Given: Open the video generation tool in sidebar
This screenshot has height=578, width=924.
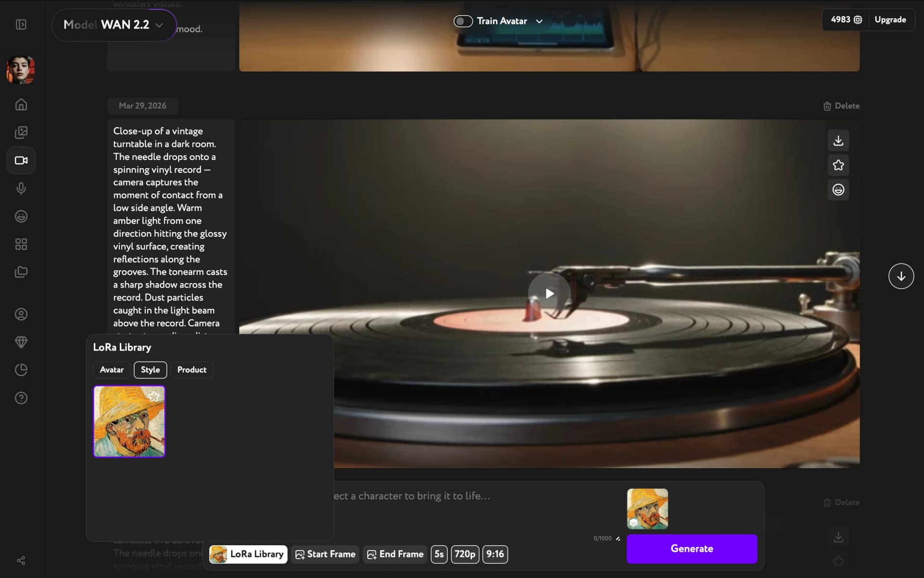Looking at the screenshot, I should [21, 160].
